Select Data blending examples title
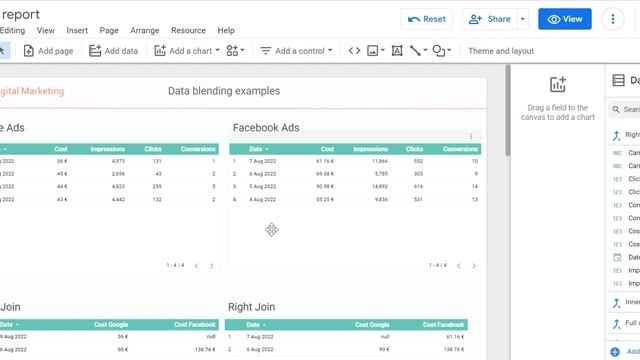Viewport: 640px width, 360px height. [224, 91]
